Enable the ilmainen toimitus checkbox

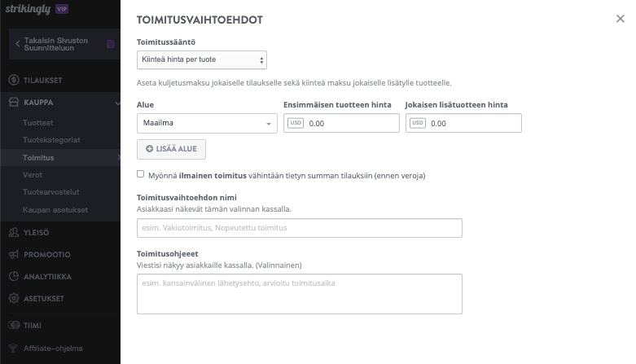point(140,174)
